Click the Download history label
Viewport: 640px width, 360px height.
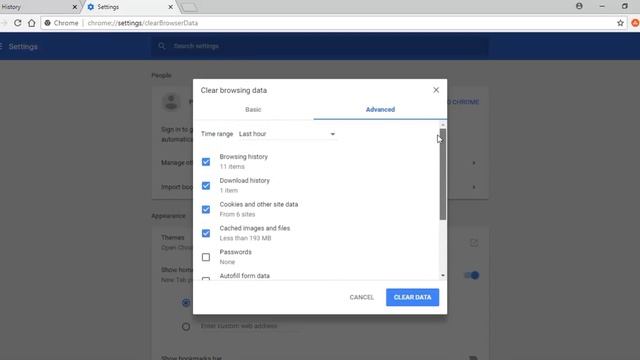coord(244,180)
